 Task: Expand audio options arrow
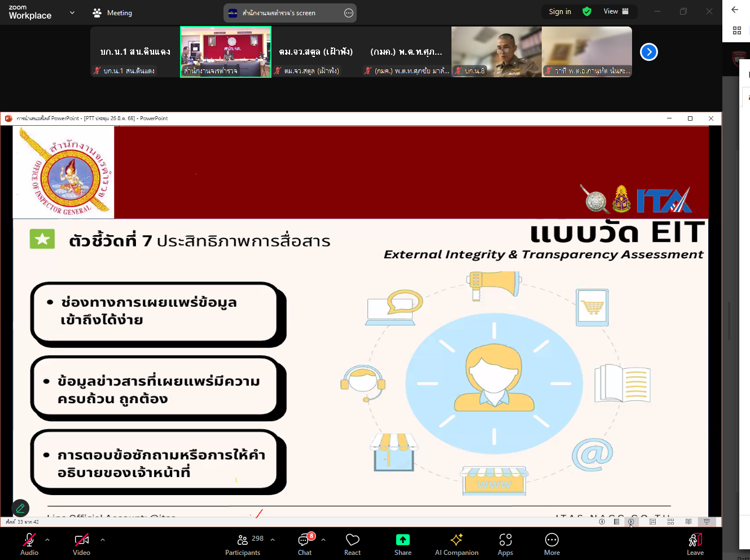pyautogui.click(x=47, y=540)
